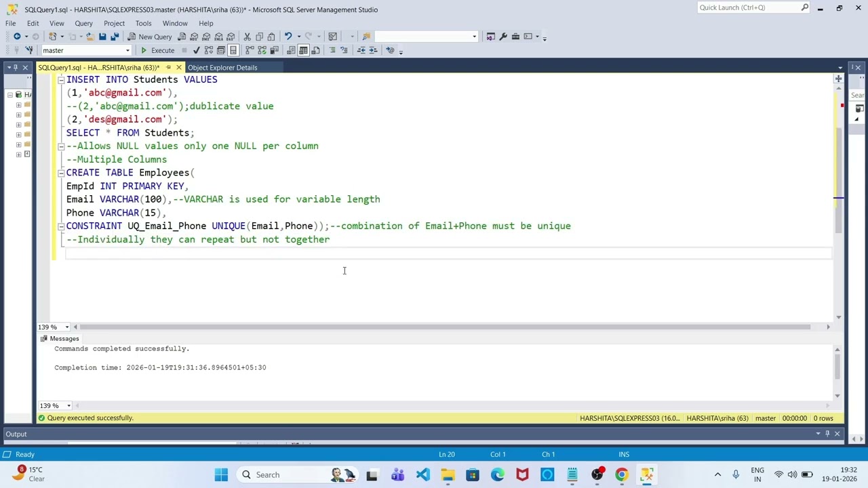Toggle Include Client Statistics

pyautogui.click(x=274, y=50)
